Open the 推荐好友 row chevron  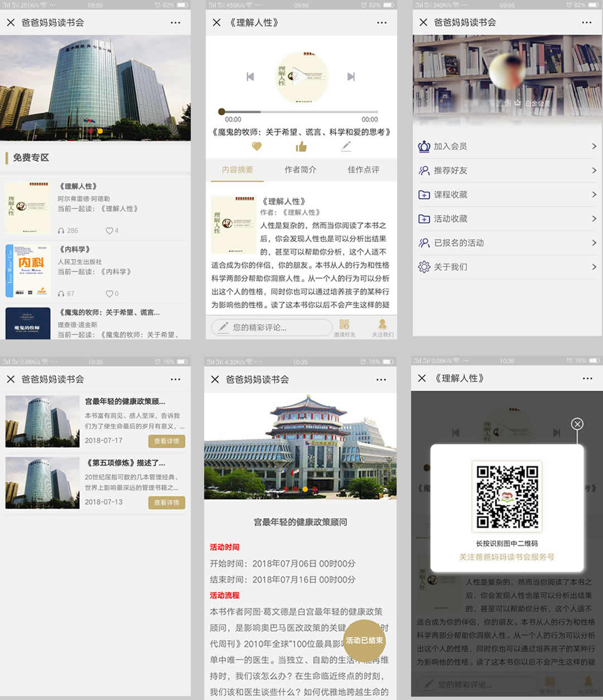click(x=594, y=170)
